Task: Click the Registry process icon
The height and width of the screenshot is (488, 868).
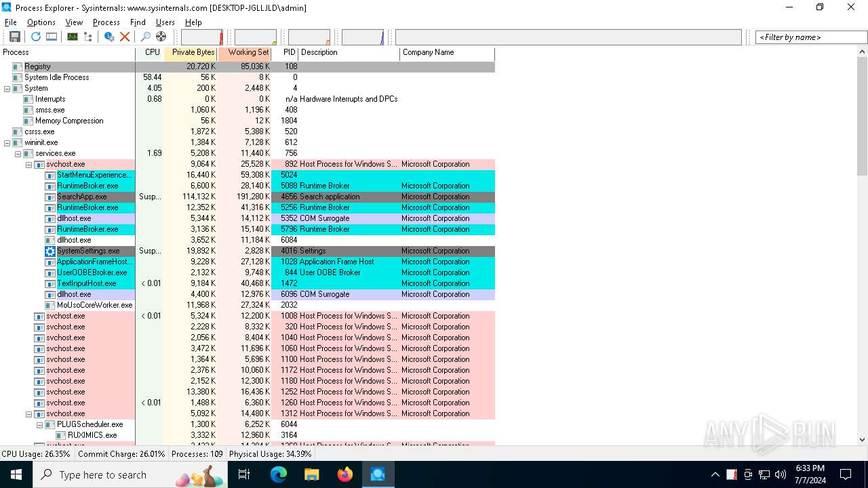Action: (18, 66)
